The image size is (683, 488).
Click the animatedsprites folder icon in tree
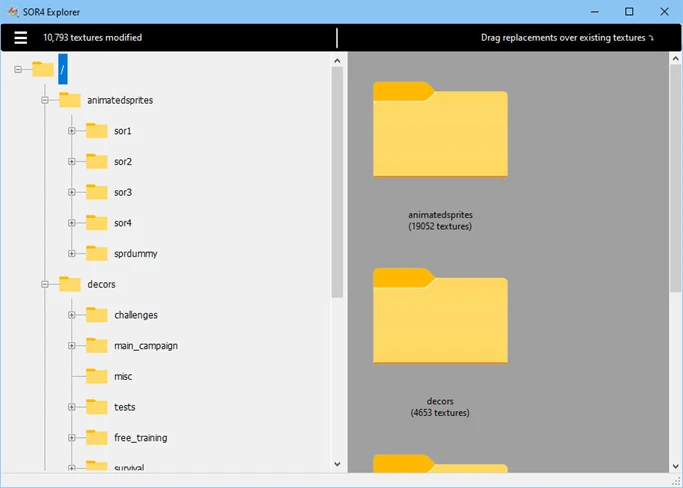tap(70, 100)
